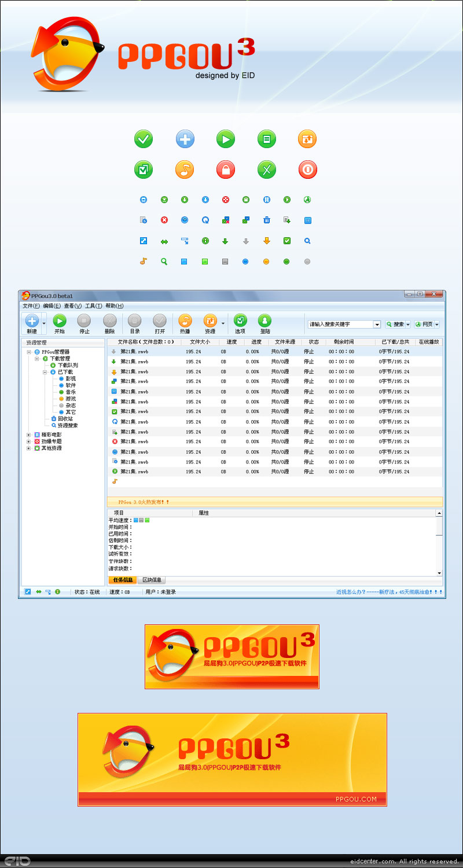
Task: Click the large green checkmark showcase icon
Action: point(144,139)
